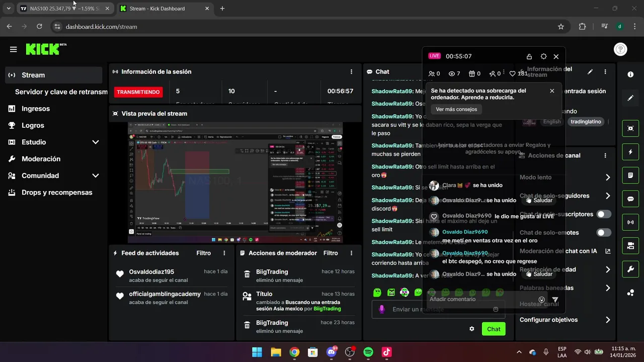Open Información de la sesión options menu

pos(351,72)
